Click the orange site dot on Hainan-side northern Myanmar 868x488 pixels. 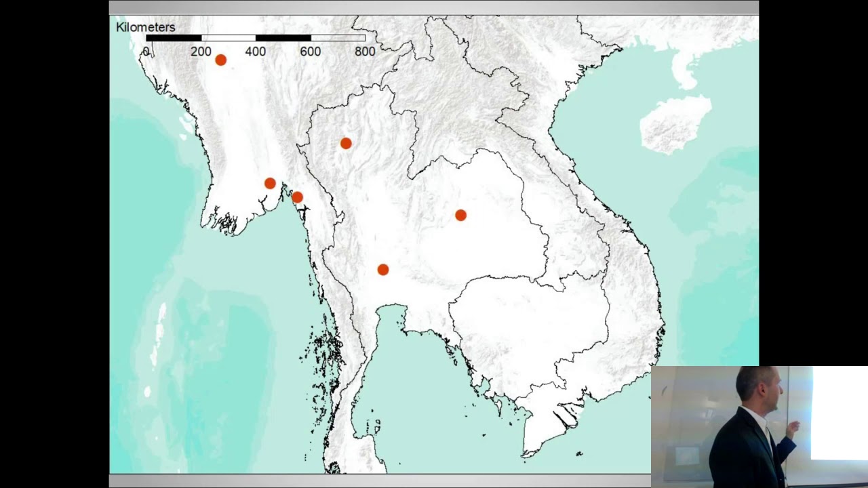(220, 60)
